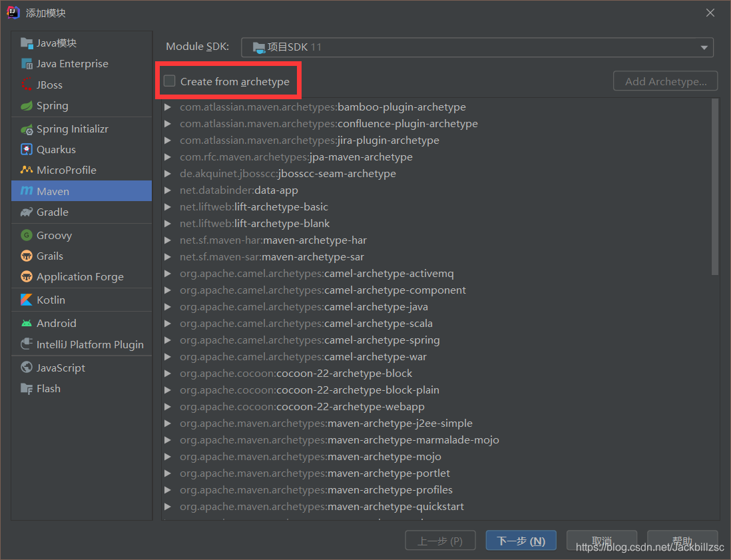Viewport: 731px width, 560px height.
Task: Click the Application Forge icon
Action: point(27,277)
